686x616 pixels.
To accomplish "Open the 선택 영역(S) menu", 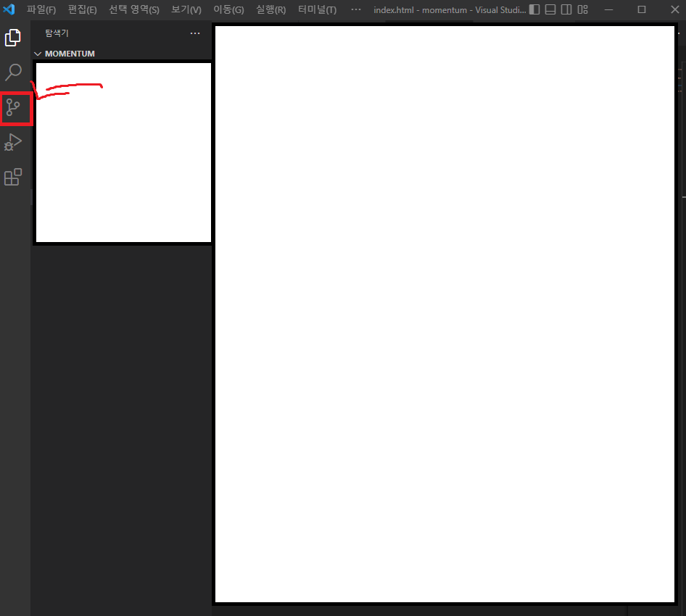I will pos(134,9).
